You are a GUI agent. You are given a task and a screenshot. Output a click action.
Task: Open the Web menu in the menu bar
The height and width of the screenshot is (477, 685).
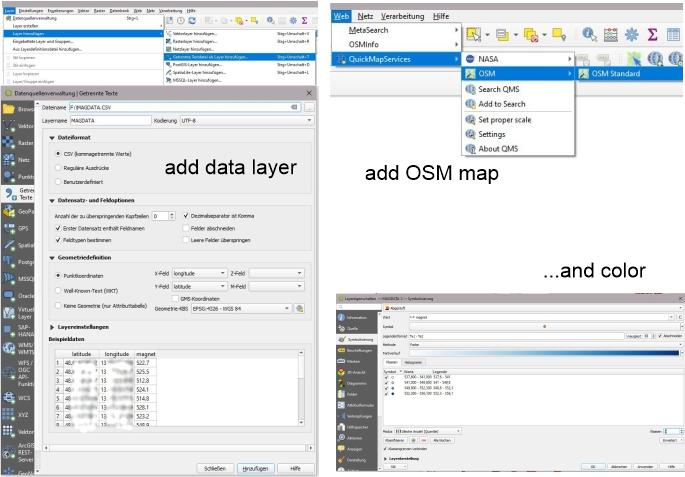341,16
